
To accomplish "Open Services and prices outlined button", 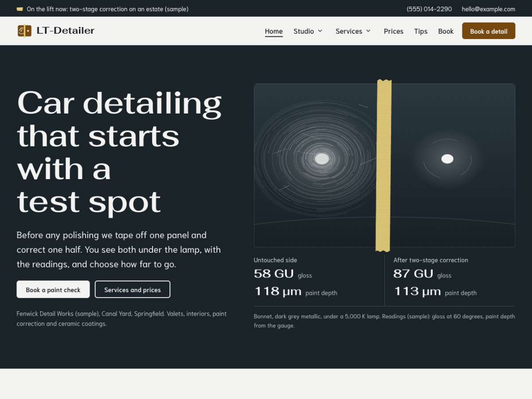I will [133, 289].
